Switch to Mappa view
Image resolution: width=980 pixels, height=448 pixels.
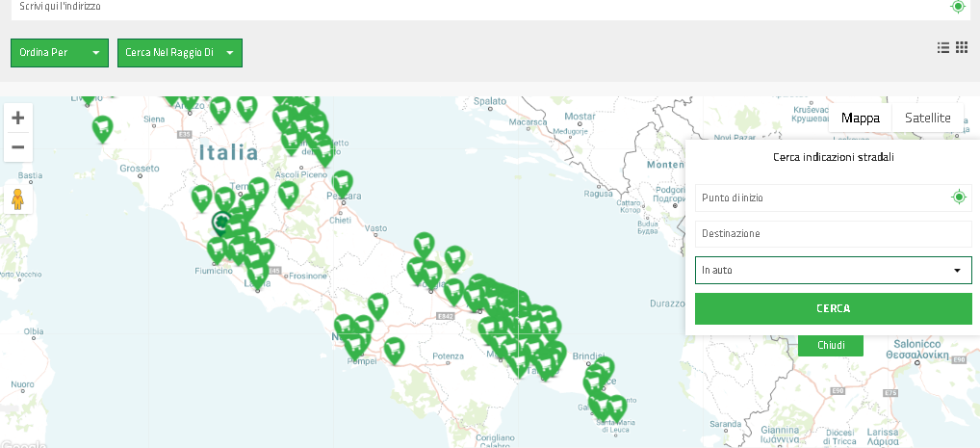tap(860, 118)
